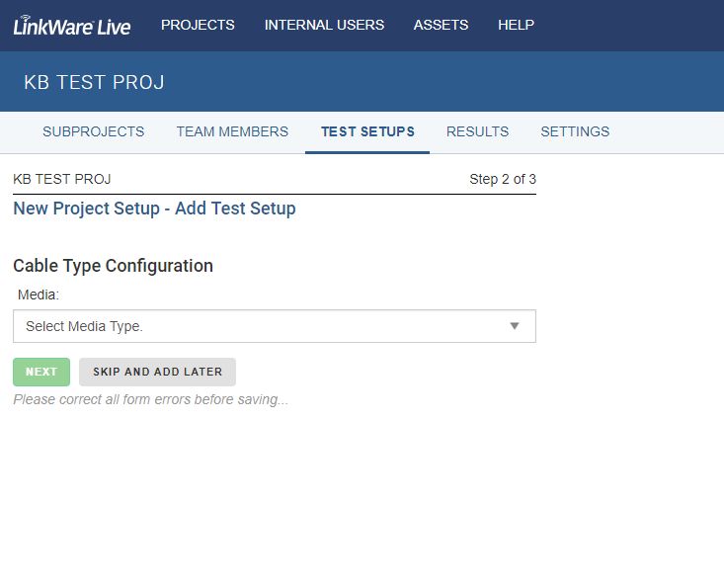
Task: Click the KB TEST PROJ header title
Action: 94,82
